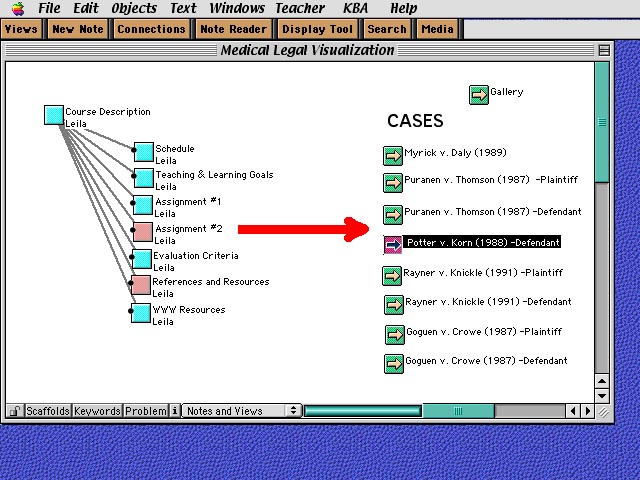
Task: Create a note with New Note button
Action: pyautogui.click(x=78, y=29)
